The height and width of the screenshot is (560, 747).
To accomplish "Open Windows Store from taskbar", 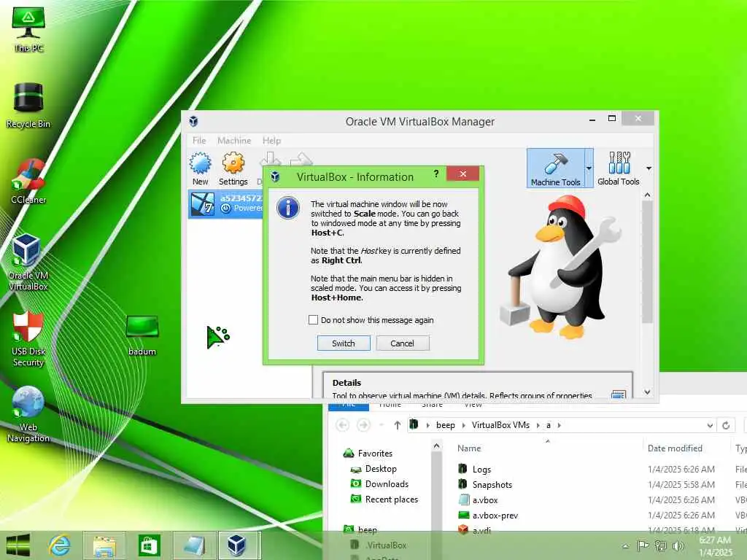I will point(149,545).
